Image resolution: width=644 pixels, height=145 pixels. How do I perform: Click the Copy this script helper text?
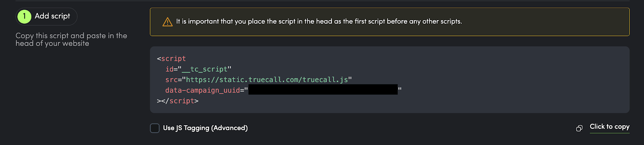coord(71,39)
